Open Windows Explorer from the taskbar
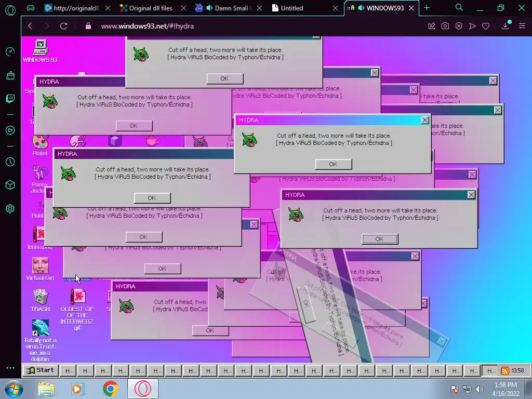This screenshot has width=532, height=399. tap(46, 389)
